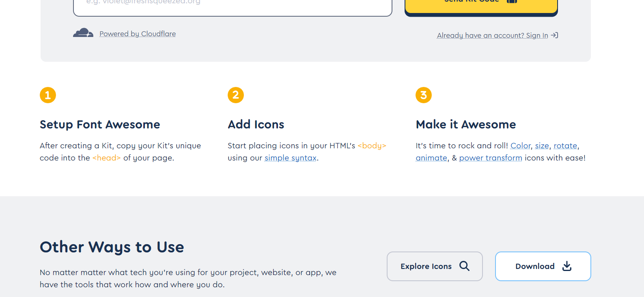Click the email address input field
This screenshot has height=297, width=644.
pos(233,7)
